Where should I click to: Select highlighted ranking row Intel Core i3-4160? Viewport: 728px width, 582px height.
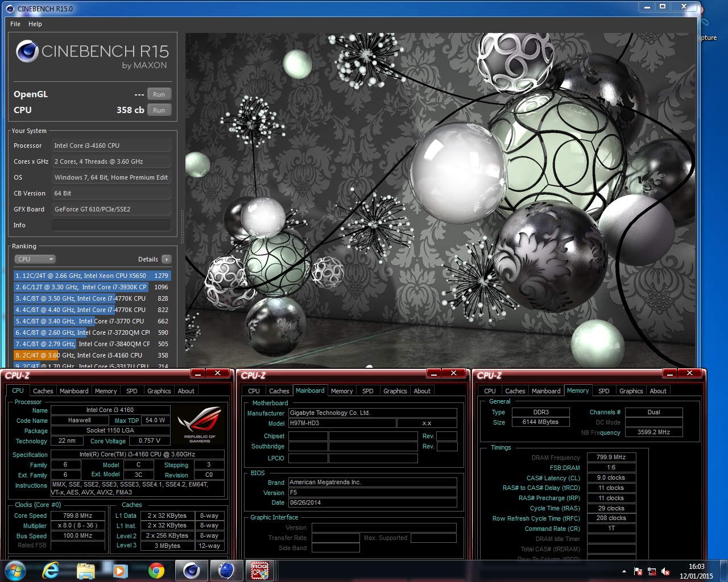92,355
